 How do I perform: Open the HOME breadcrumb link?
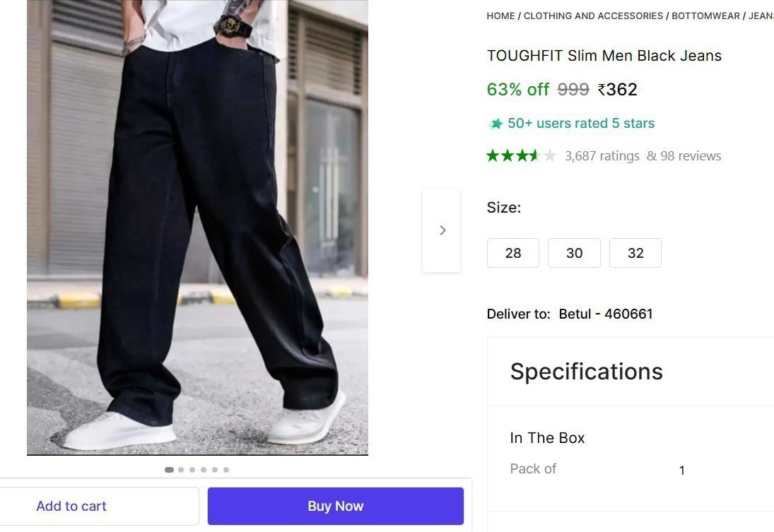[500, 16]
